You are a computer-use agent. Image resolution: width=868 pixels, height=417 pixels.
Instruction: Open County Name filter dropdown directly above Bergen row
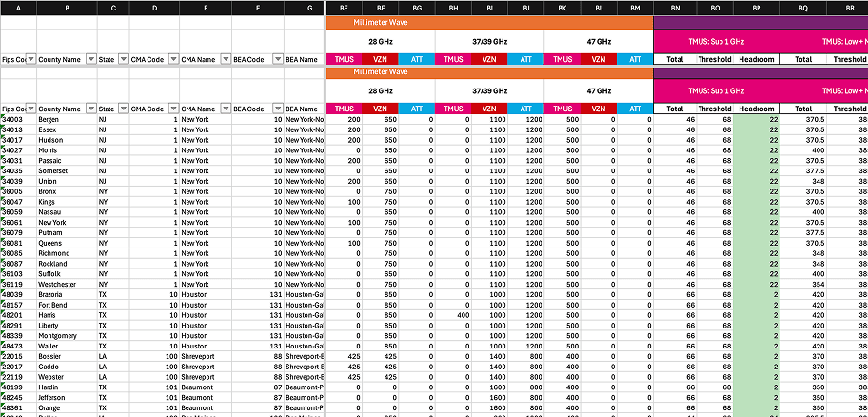[x=92, y=109]
